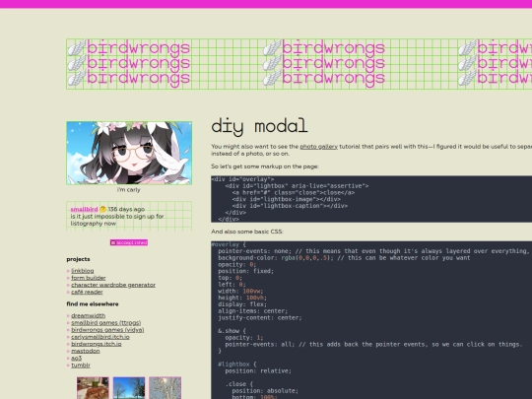The height and width of the screenshot is (399, 532).
Task: Open smallbird games (ttrpgs) link
Action: pyautogui.click(x=105, y=323)
